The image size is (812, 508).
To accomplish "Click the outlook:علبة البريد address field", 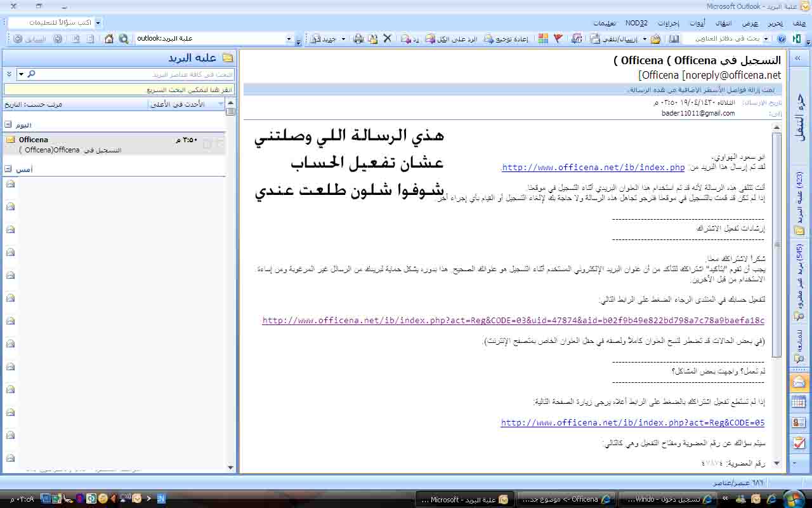I will click(x=209, y=39).
